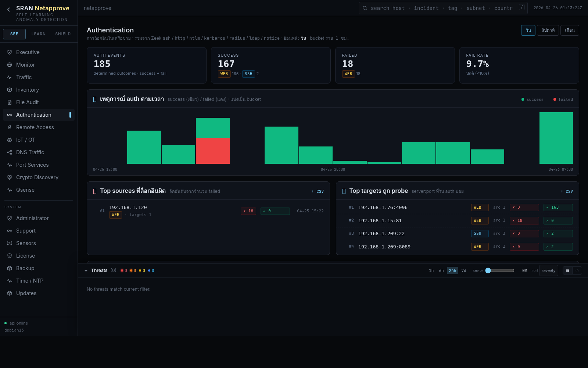Adjust the minimum severity slider handle
Screen dimensions: 588x368
click(488, 270)
